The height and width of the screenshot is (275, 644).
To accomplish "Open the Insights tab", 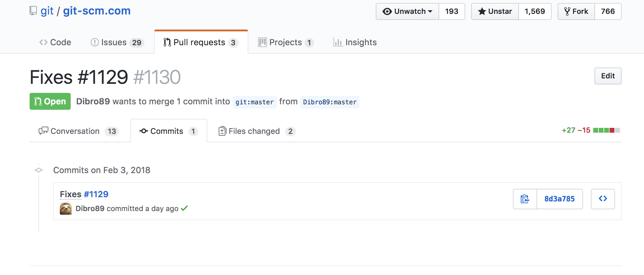I will point(355,42).
